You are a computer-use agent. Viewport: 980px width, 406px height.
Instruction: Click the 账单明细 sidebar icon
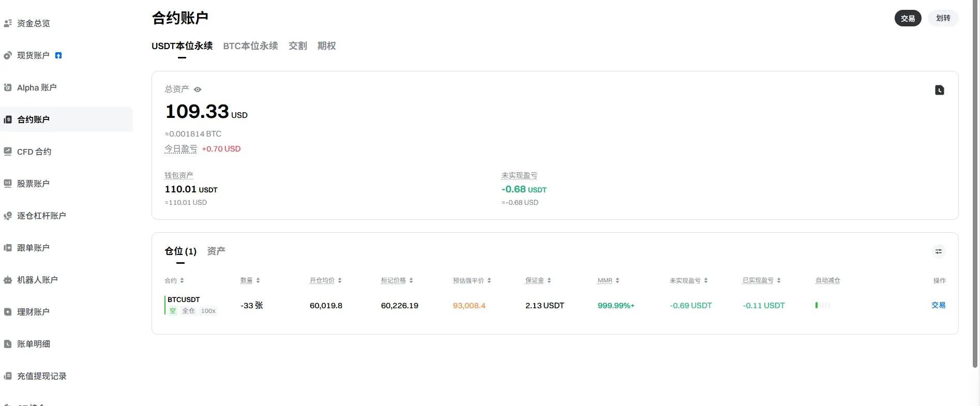(x=8, y=344)
